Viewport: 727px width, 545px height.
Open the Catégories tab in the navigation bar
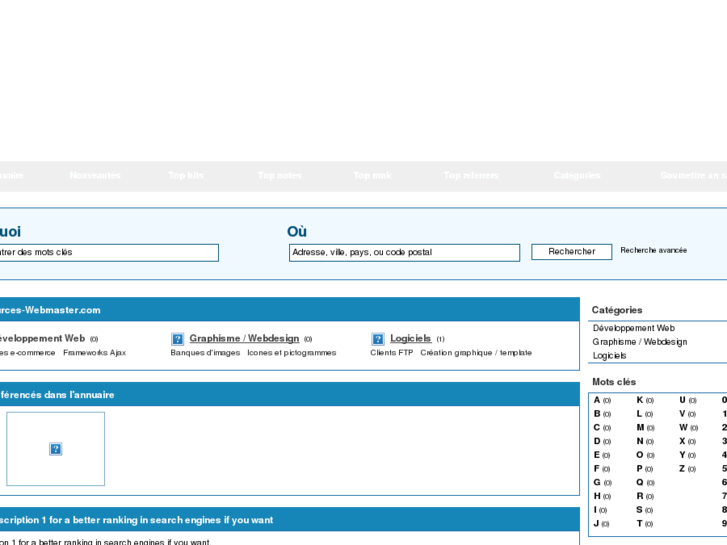(x=577, y=176)
